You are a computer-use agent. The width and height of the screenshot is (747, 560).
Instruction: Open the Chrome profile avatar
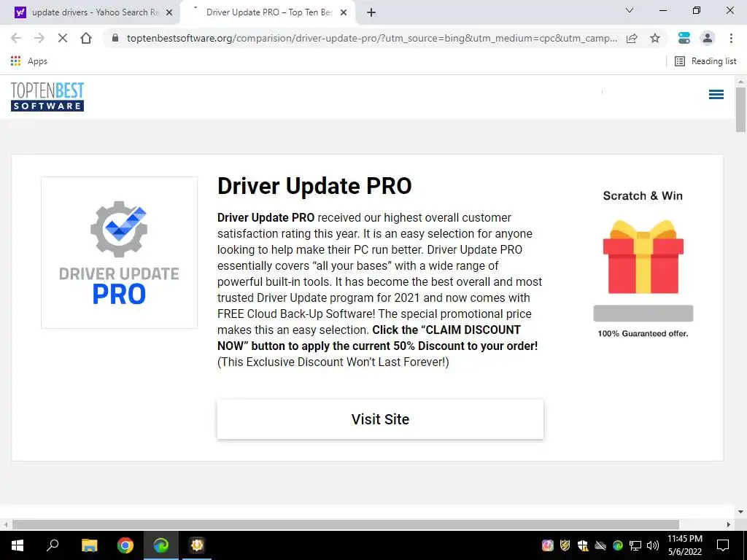click(x=708, y=38)
